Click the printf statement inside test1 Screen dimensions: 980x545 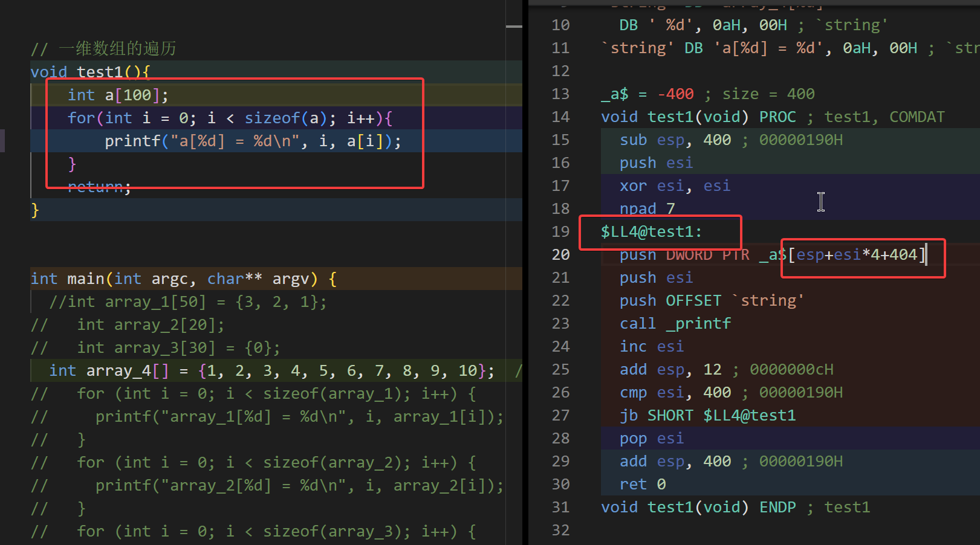[252, 141]
